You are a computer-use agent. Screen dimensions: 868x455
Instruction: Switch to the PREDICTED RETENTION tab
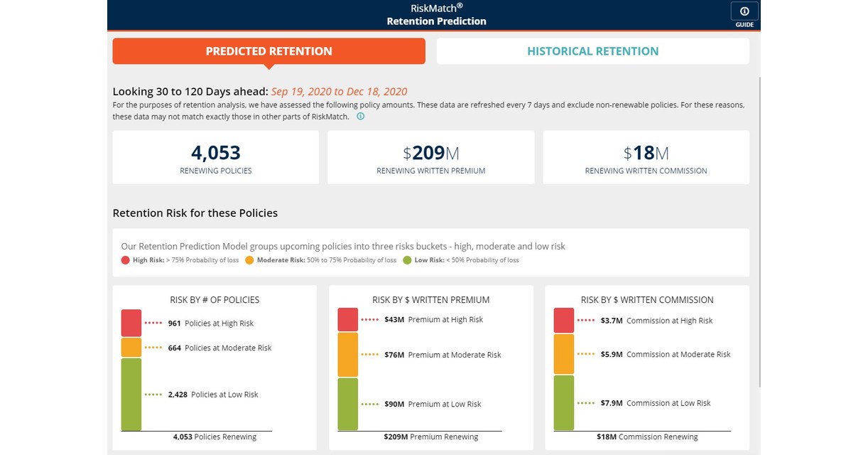pos(268,50)
